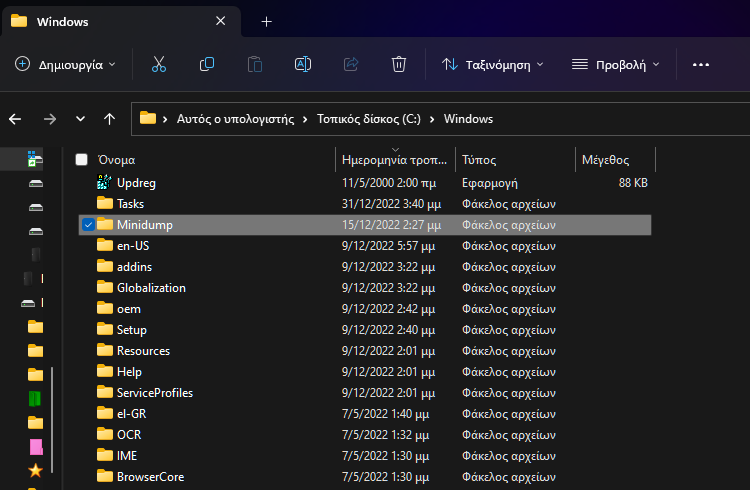Click the Rename icon in toolbar
Viewport: 750px width, 490px height.
(x=303, y=64)
